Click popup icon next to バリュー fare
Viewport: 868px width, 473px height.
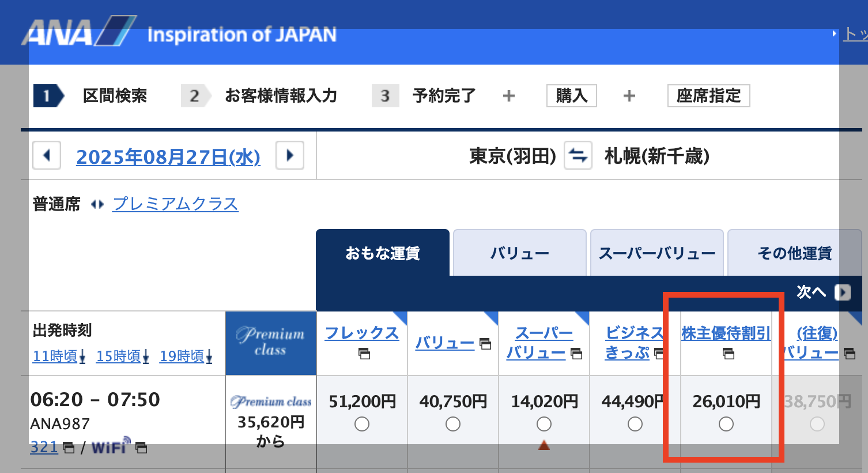click(x=485, y=344)
